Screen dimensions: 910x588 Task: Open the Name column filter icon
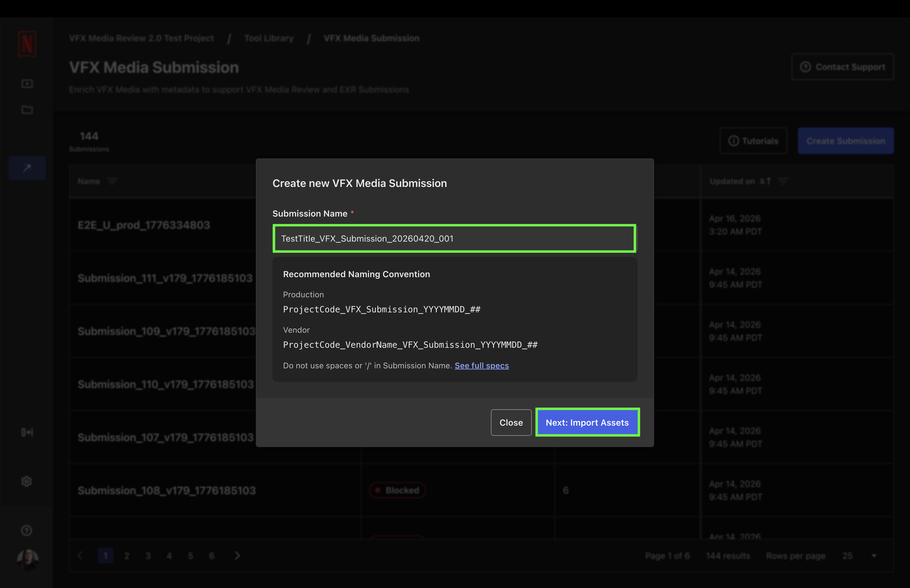coord(112,181)
